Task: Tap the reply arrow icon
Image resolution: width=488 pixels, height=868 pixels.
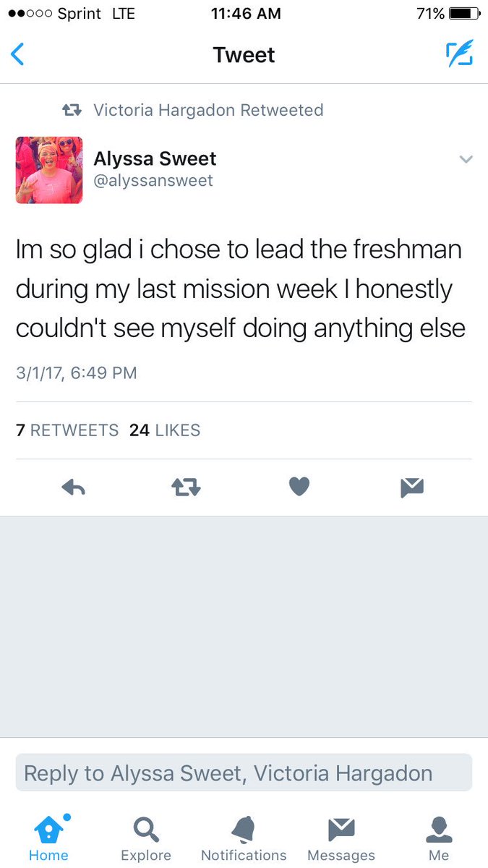Action: [x=74, y=488]
